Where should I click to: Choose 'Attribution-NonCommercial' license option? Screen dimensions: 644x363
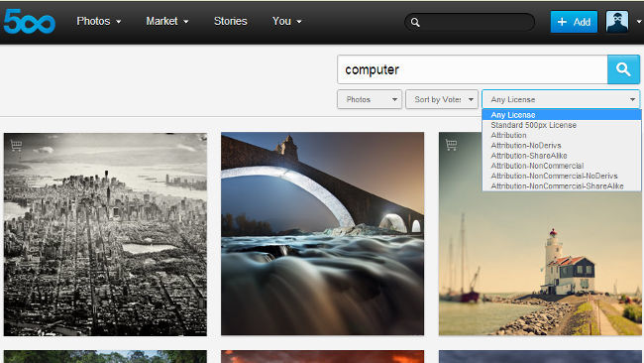tap(562, 166)
